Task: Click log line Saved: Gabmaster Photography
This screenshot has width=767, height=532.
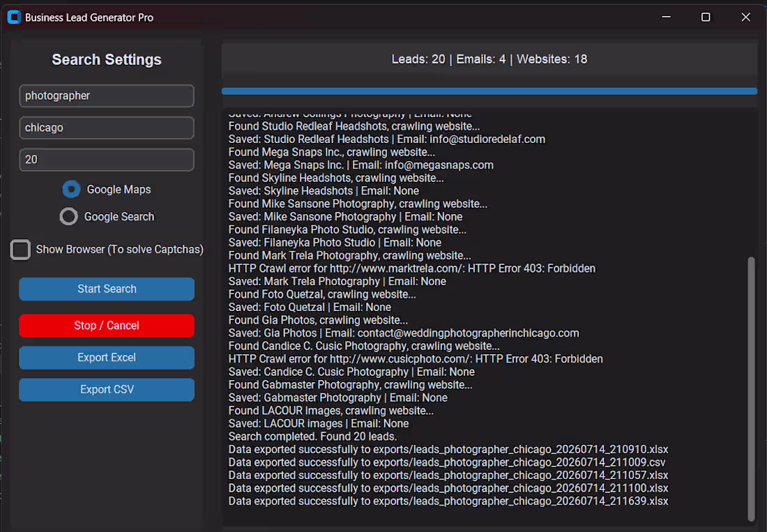Action: 337,397
